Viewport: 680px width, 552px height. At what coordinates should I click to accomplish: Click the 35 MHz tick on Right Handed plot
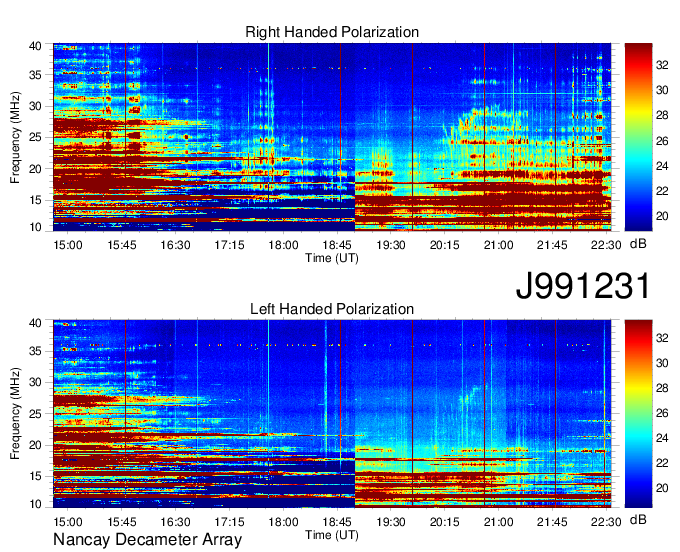[x=35, y=75]
